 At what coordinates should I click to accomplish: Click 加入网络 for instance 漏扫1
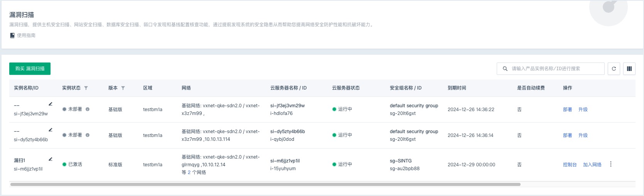592,165
